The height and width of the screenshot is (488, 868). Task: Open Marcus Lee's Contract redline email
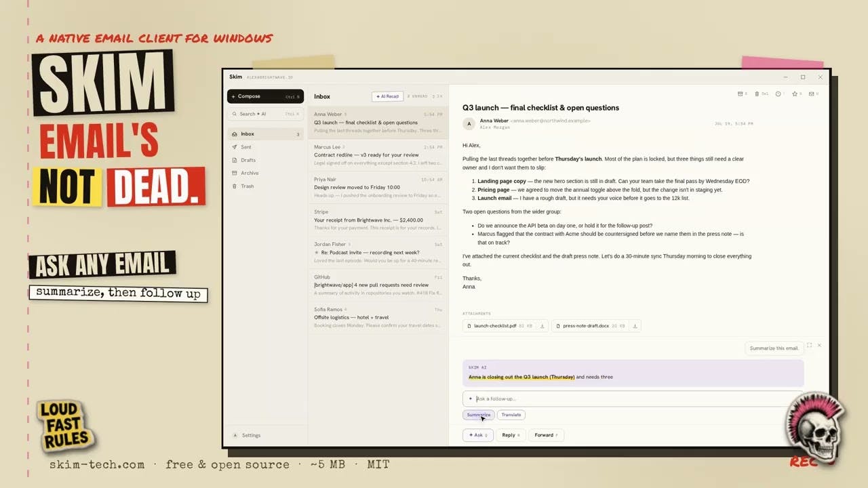378,155
